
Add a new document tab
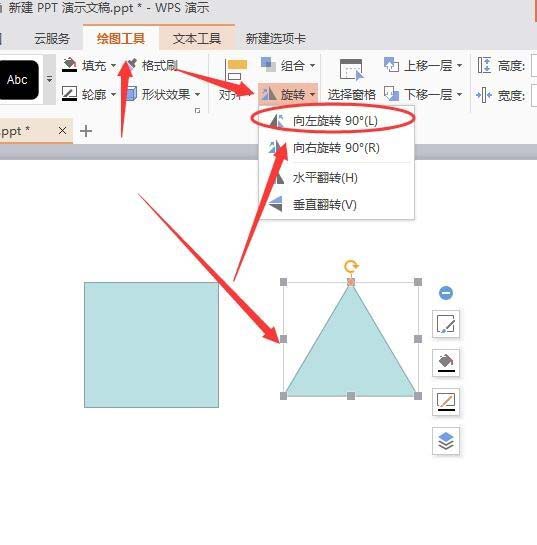tap(86, 131)
